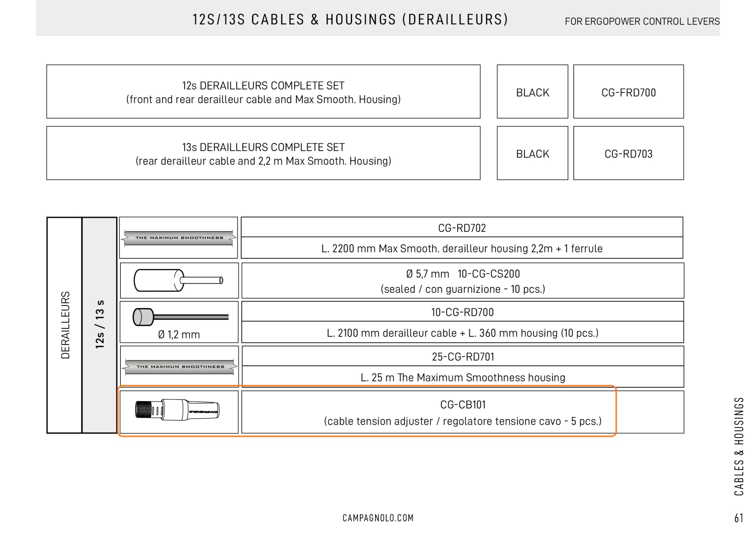Click the derailleur cable Ø 1,2 mm drawing

[x=181, y=317]
